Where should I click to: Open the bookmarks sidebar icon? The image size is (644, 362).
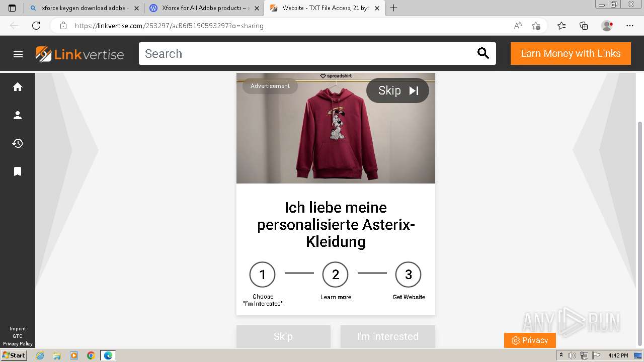pos(18,171)
